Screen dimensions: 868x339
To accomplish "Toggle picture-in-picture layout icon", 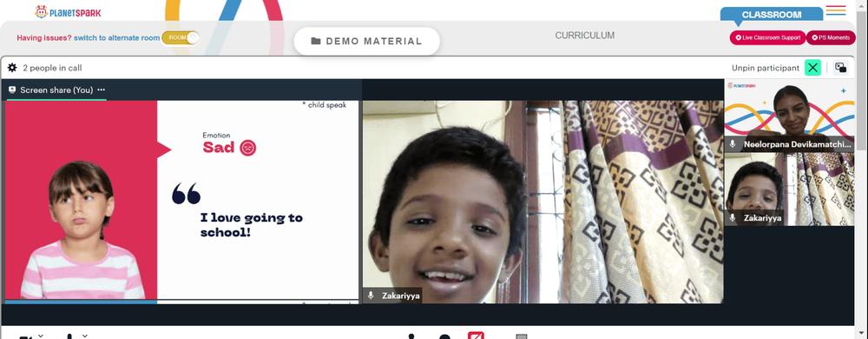I will click(x=841, y=68).
